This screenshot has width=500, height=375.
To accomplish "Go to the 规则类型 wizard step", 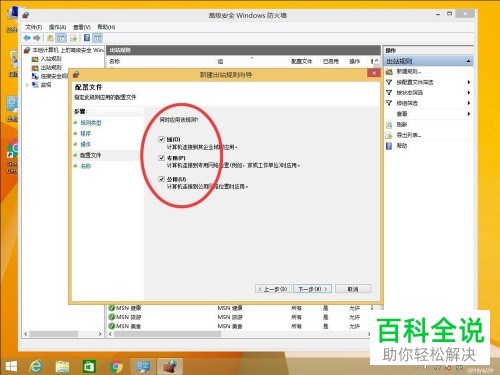I will pyautogui.click(x=91, y=123).
